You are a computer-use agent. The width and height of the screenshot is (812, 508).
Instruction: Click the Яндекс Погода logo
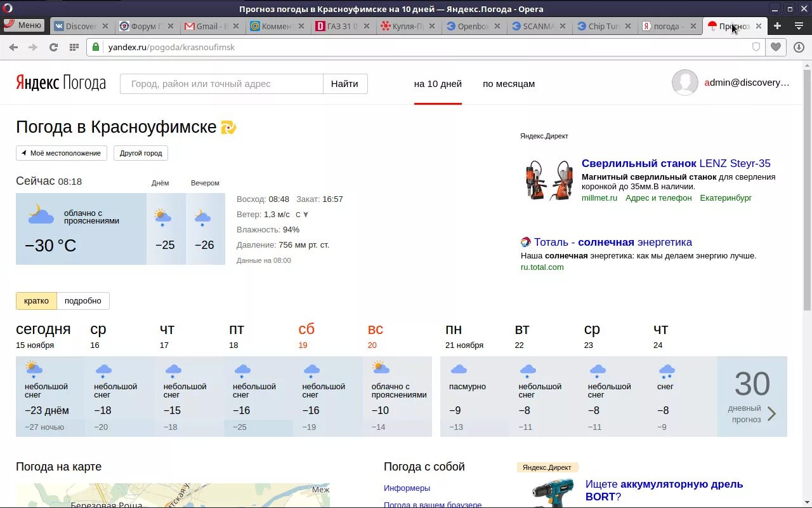pyautogui.click(x=61, y=83)
